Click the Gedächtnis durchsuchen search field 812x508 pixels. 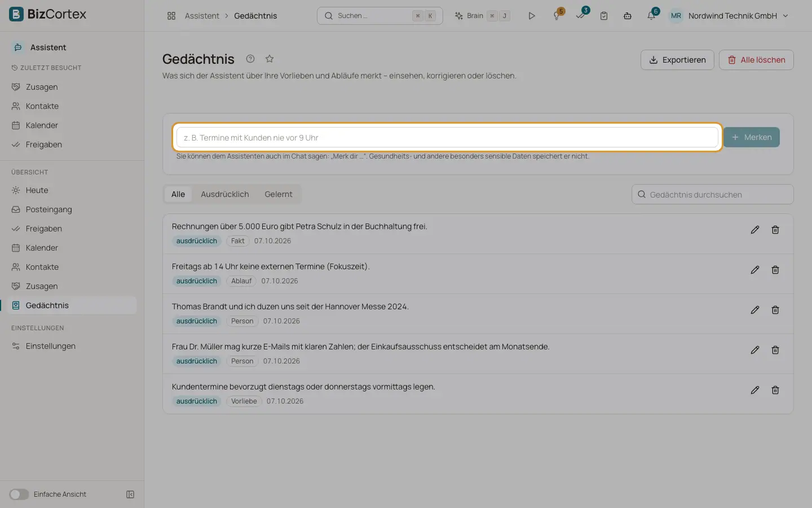713,195
